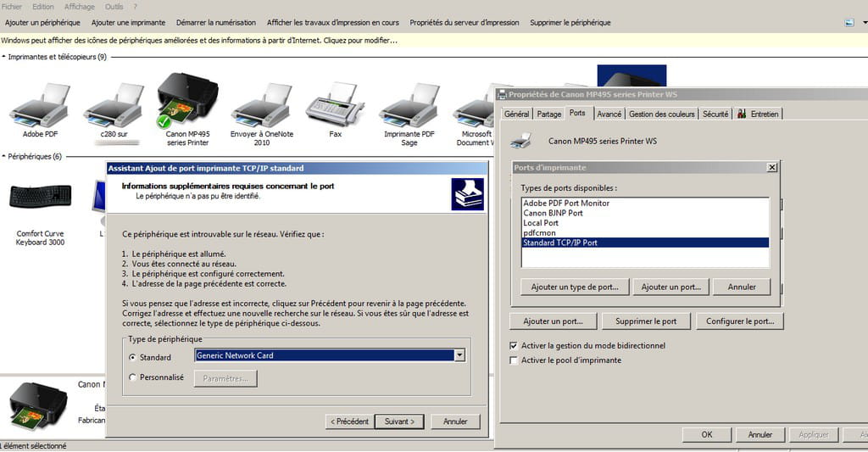Click the Entretien tab tools icon
The image size is (868, 452).
[x=742, y=114]
